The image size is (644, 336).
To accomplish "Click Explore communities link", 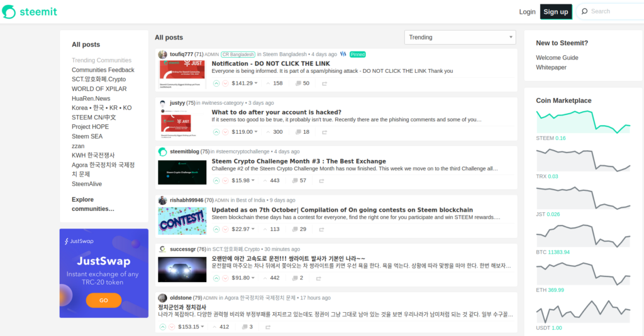I will click(x=92, y=204).
